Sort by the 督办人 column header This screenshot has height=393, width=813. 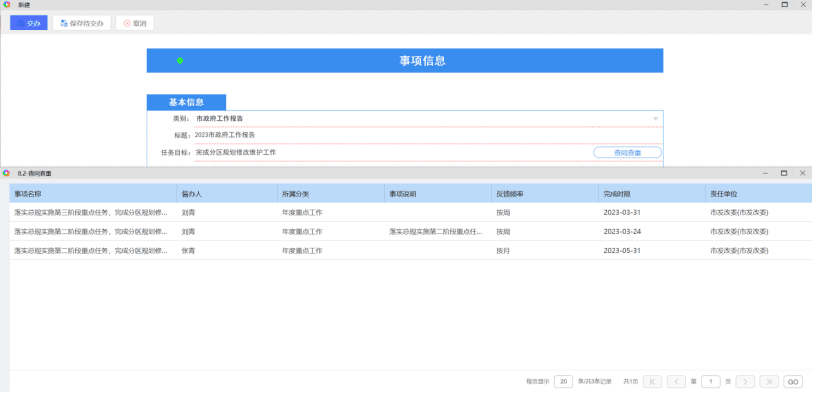(x=227, y=193)
